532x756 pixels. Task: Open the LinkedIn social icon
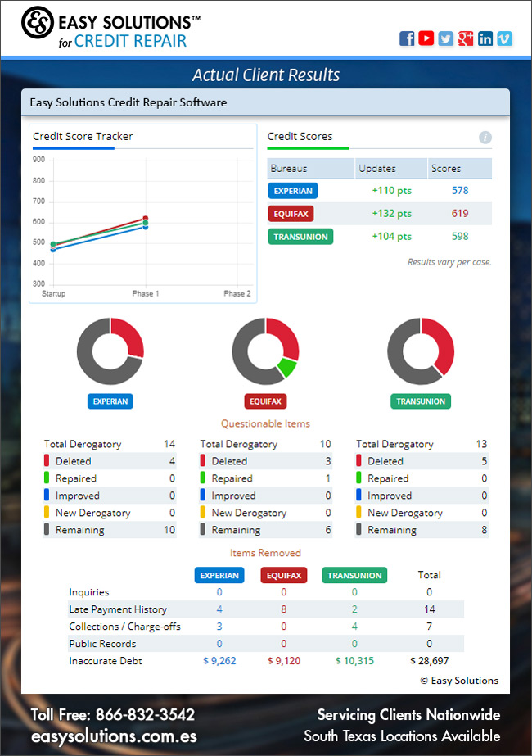coord(485,38)
